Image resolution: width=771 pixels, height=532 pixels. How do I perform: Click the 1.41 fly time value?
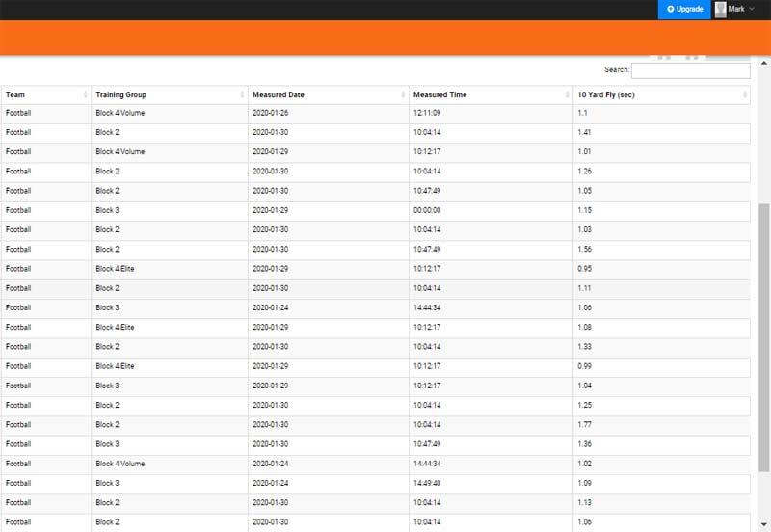tap(584, 132)
